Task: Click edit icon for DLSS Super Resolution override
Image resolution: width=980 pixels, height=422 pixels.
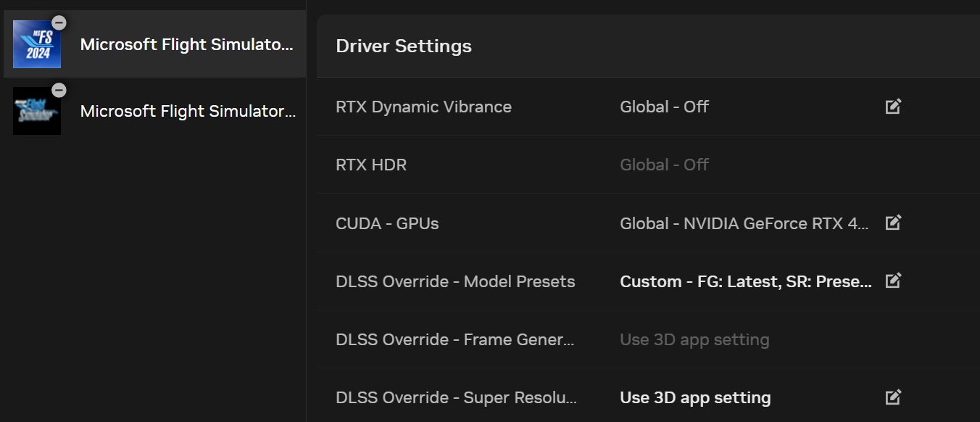Action: coord(893,397)
